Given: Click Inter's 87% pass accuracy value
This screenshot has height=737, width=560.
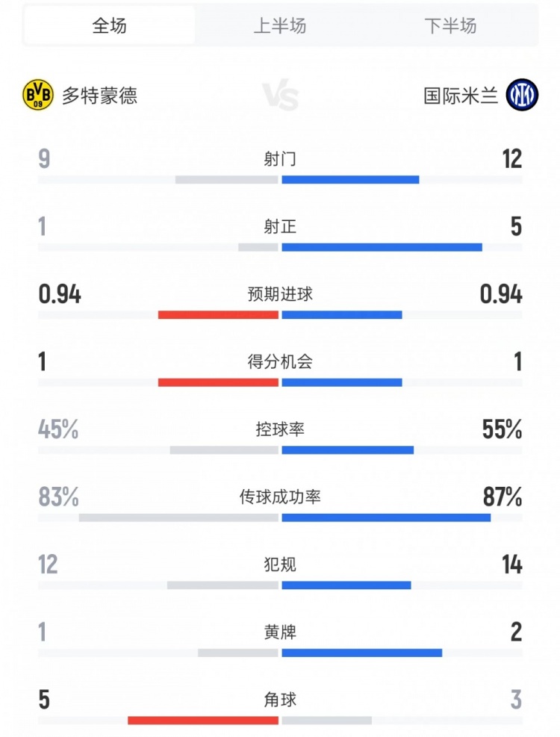Looking at the screenshot, I should coord(503,497).
